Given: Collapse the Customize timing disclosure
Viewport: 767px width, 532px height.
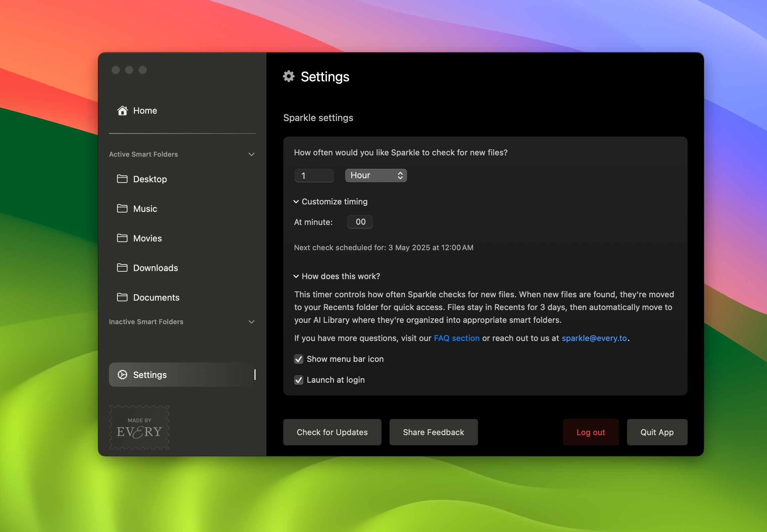Looking at the screenshot, I should 296,202.
